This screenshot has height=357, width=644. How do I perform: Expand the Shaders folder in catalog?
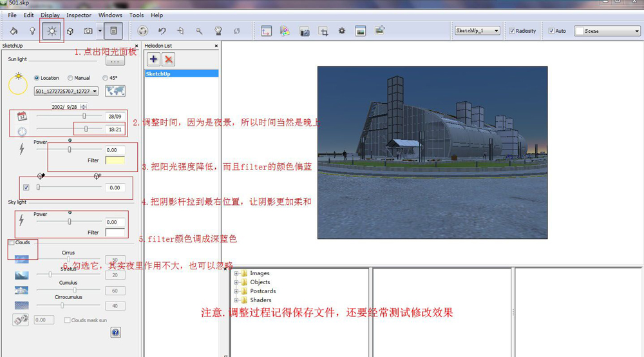[236, 300]
